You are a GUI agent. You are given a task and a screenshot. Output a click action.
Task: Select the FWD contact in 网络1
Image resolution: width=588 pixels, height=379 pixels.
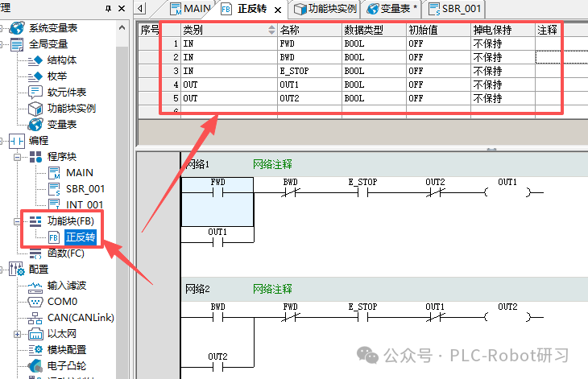217,192
